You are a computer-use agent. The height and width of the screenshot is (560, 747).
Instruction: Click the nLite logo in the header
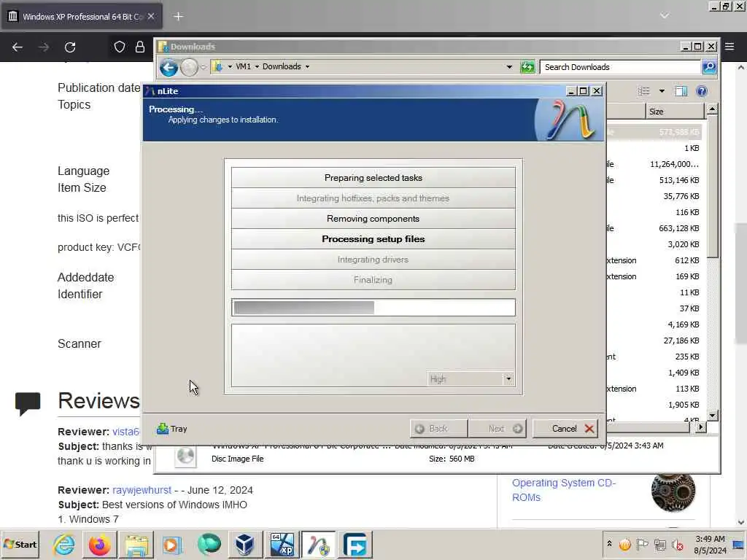tap(570, 120)
